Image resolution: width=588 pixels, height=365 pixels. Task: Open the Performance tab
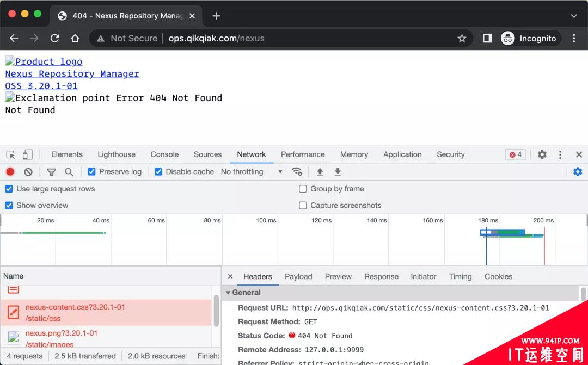303,154
